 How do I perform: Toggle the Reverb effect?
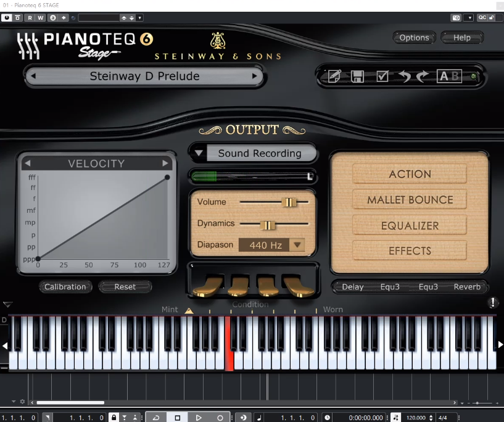tap(467, 287)
